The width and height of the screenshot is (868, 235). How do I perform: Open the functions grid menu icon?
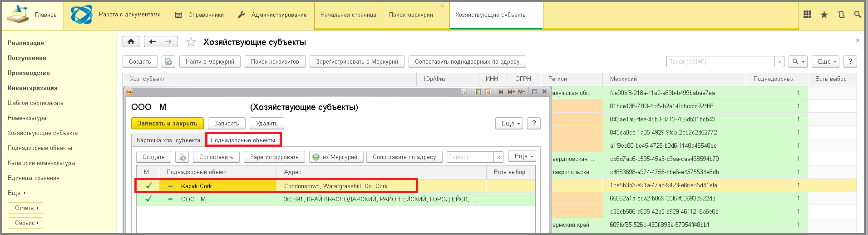coord(807,15)
